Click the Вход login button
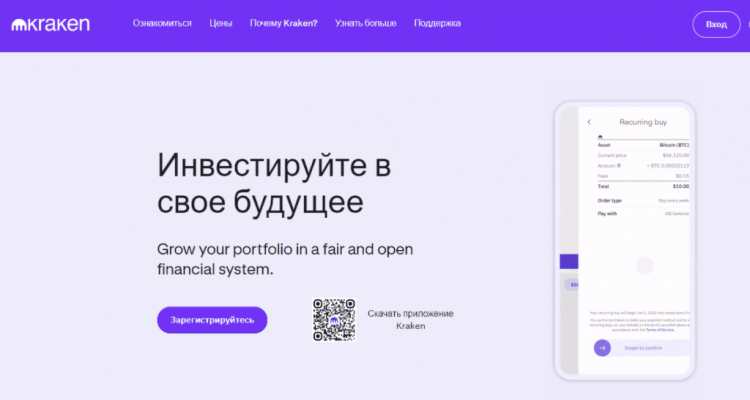750x400 pixels. [x=716, y=24]
